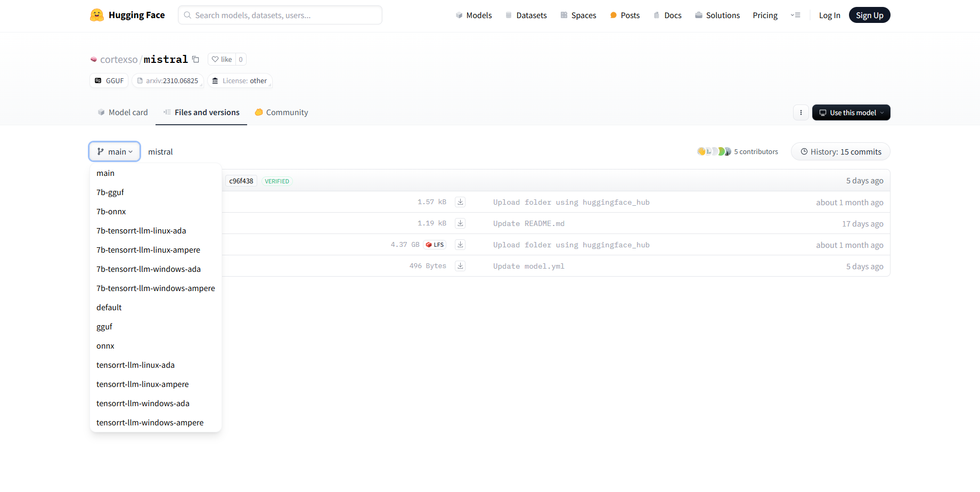Screen dimensions: 980x492
Task: Click the like count 0
Action: 241,59
